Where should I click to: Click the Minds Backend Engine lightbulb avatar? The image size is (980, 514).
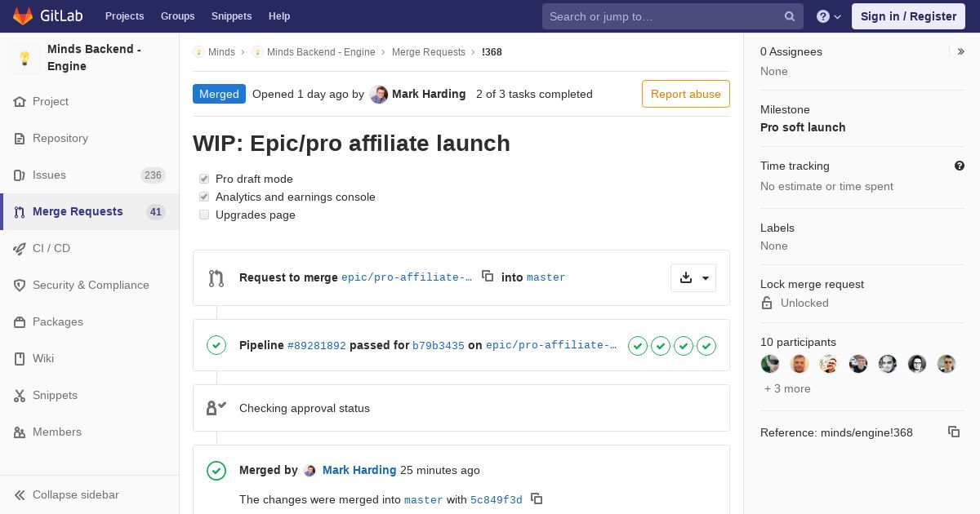pyautogui.click(x=24, y=58)
